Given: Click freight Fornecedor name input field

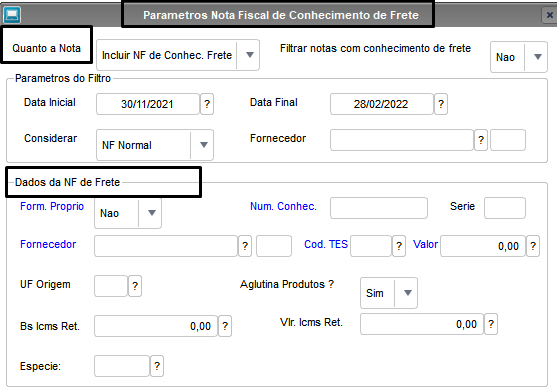Looking at the screenshot, I should pyautogui.click(x=166, y=246).
